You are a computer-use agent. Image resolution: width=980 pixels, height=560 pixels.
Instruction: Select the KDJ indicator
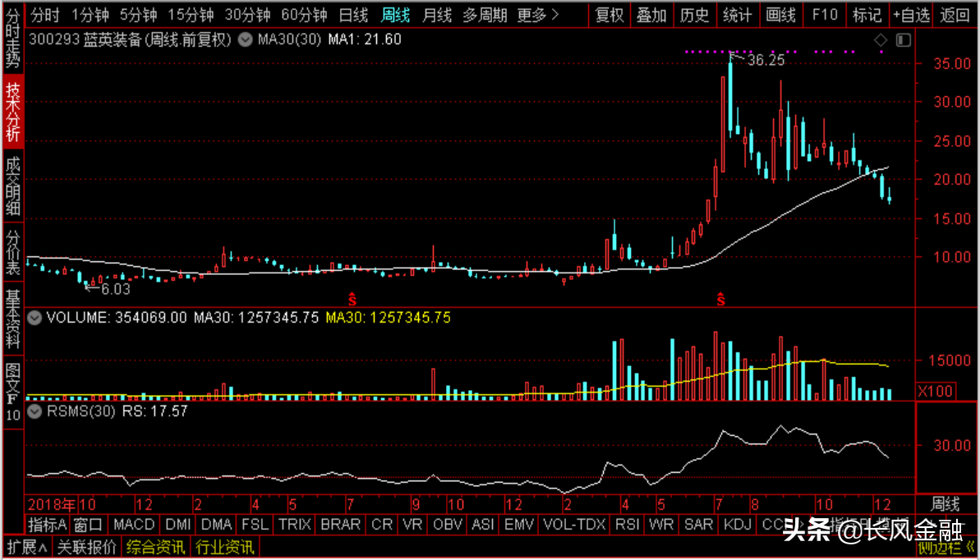coord(738,524)
